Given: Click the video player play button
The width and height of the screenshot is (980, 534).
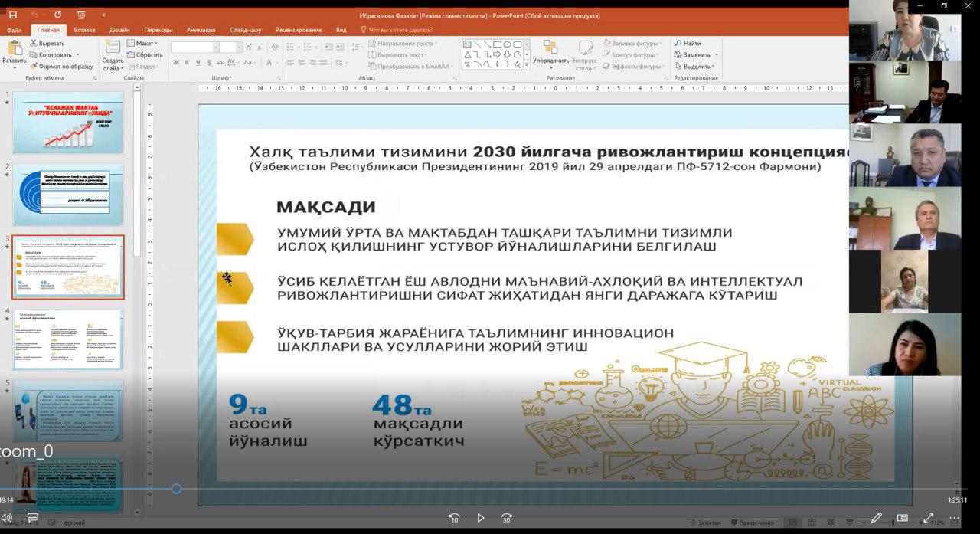Looking at the screenshot, I should pyautogui.click(x=480, y=518).
